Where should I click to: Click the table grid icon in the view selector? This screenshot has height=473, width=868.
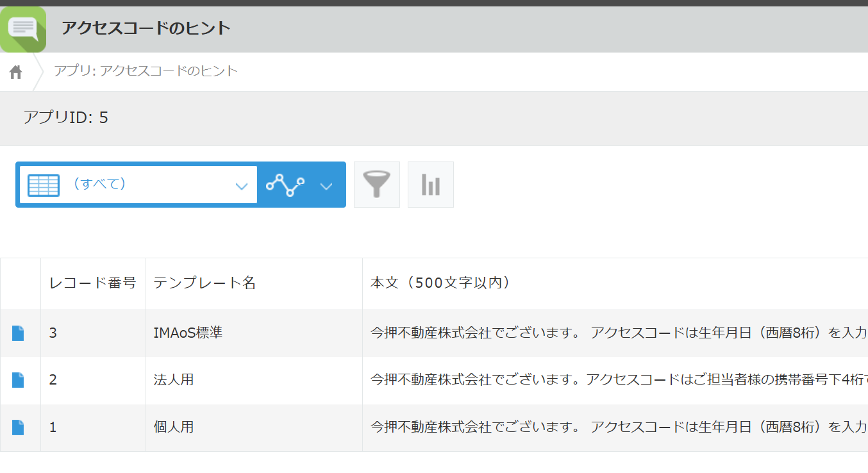tap(42, 185)
